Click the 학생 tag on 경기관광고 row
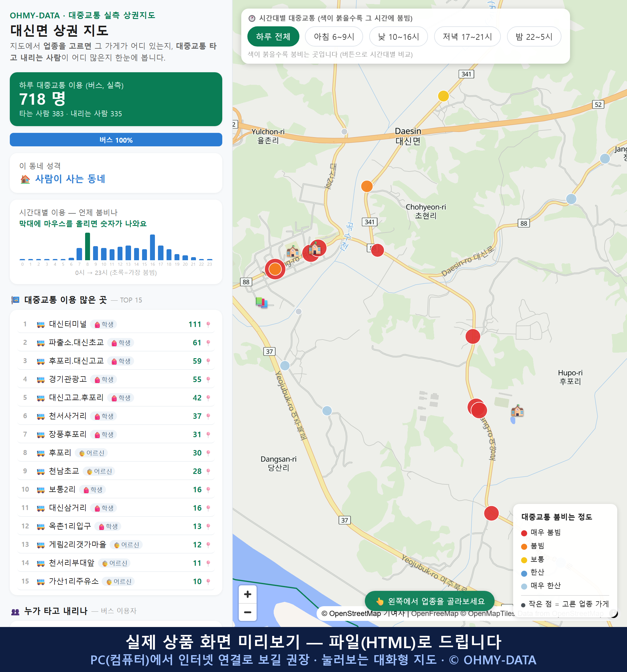 (104, 380)
